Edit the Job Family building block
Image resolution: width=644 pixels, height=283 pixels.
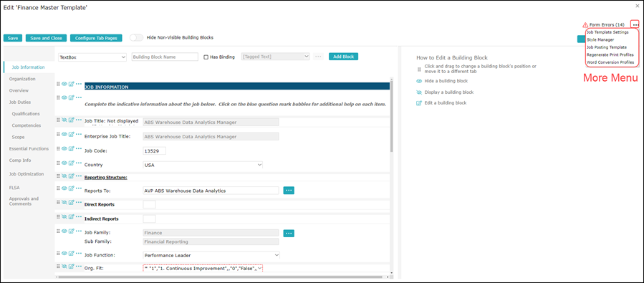click(x=71, y=231)
